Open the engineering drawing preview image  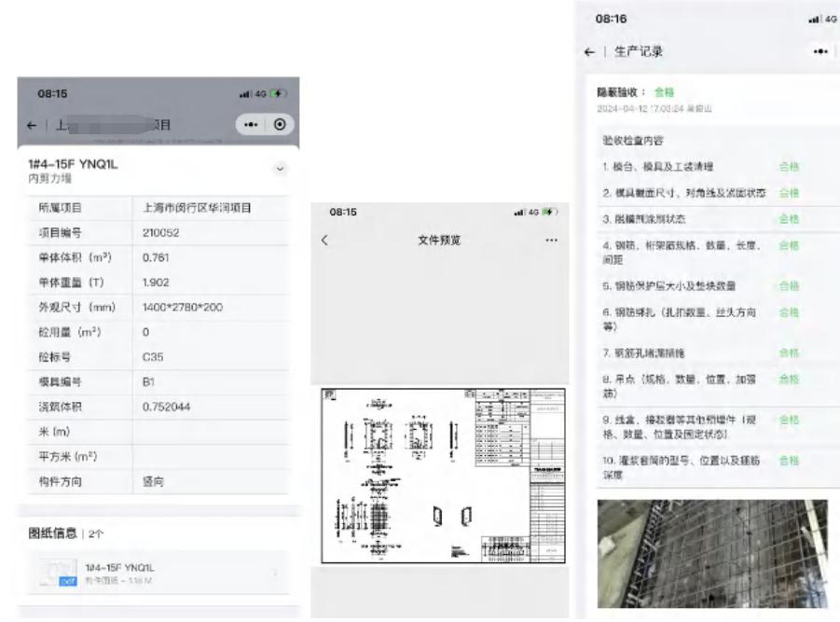[x=444, y=476]
